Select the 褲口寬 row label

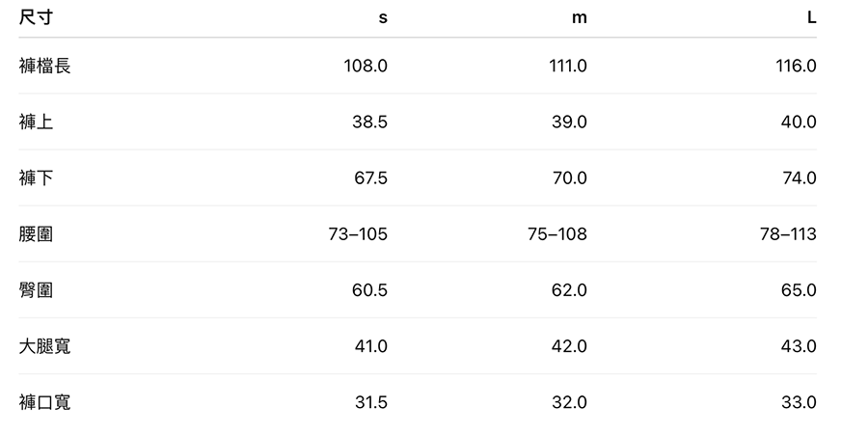[45, 401]
